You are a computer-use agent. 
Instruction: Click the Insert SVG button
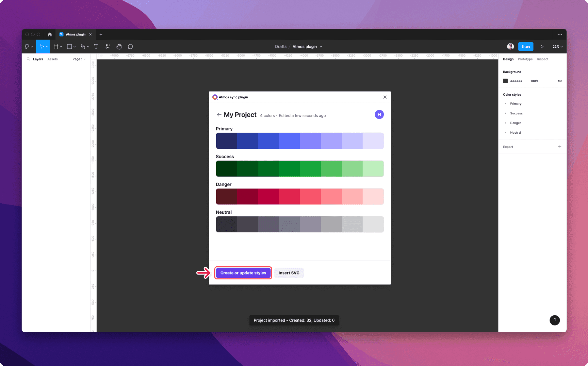[289, 273]
